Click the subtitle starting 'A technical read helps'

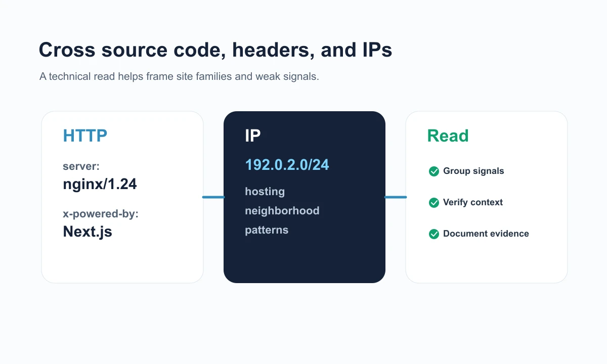point(179,77)
